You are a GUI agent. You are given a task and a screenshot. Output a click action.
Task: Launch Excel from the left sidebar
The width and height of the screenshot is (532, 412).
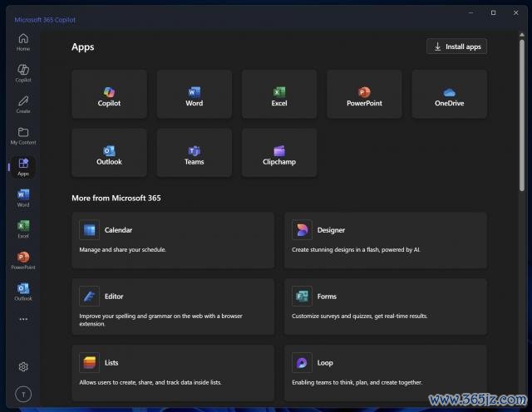pyautogui.click(x=23, y=229)
